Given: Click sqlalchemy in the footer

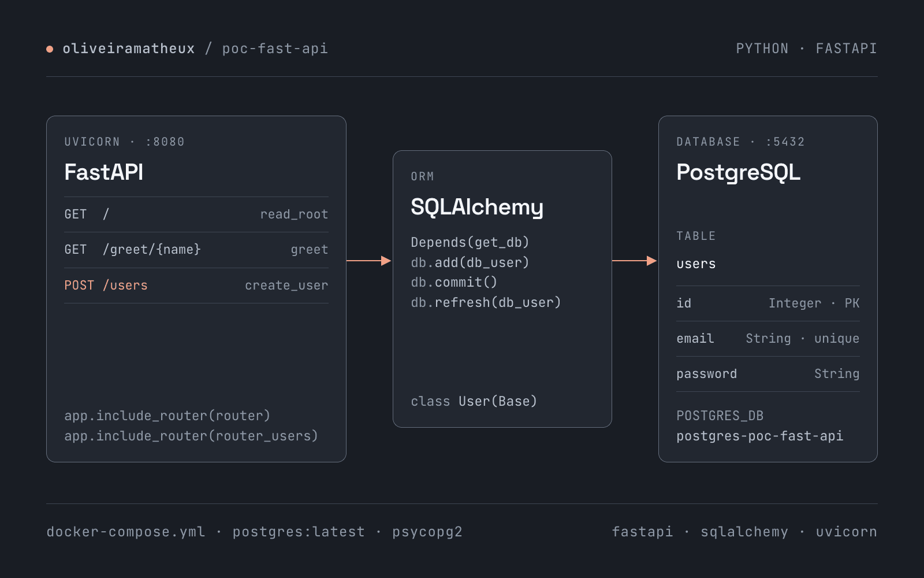Looking at the screenshot, I should coord(744,532).
